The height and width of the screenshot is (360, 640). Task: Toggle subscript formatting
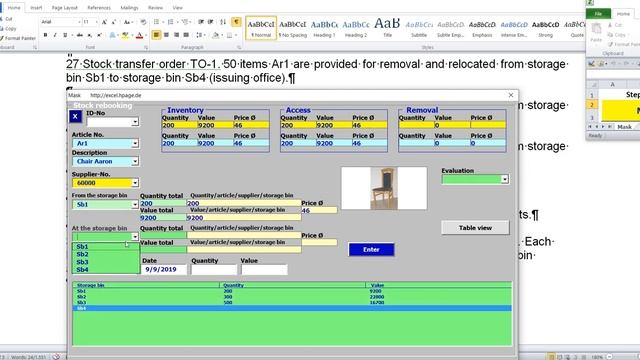[x=89, y=35]
